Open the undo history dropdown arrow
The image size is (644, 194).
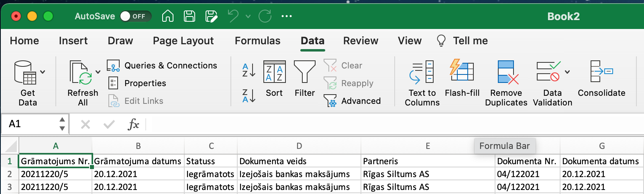248,17
